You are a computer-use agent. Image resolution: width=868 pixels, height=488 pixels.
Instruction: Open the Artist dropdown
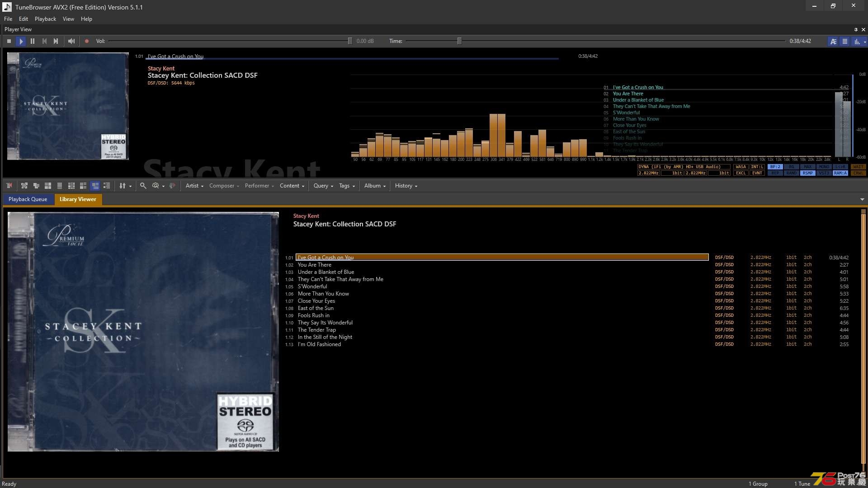point(194,186)
